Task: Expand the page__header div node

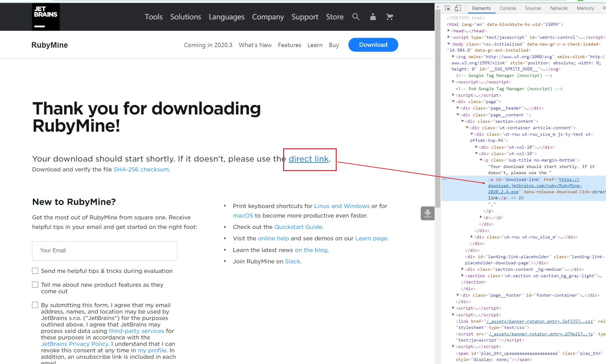Action: (x=458, y=108)
